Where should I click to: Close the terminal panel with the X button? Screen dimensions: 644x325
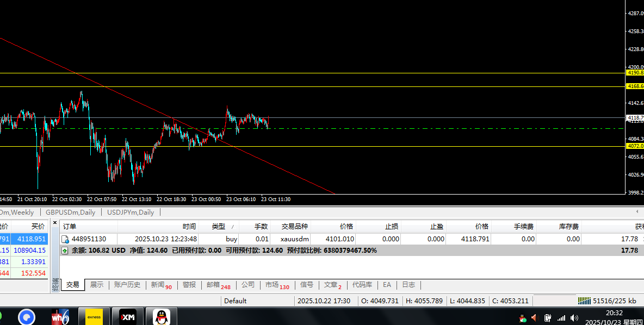[x=55, y=223]
